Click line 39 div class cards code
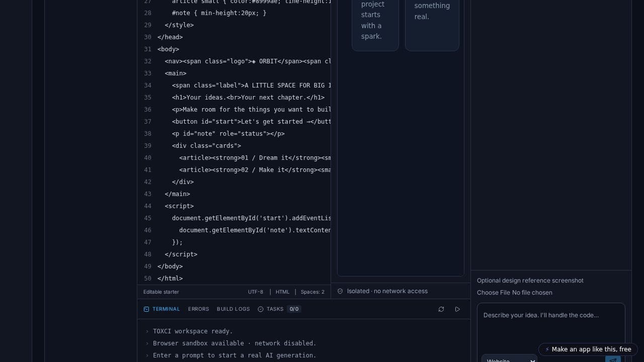 [206, 146]
